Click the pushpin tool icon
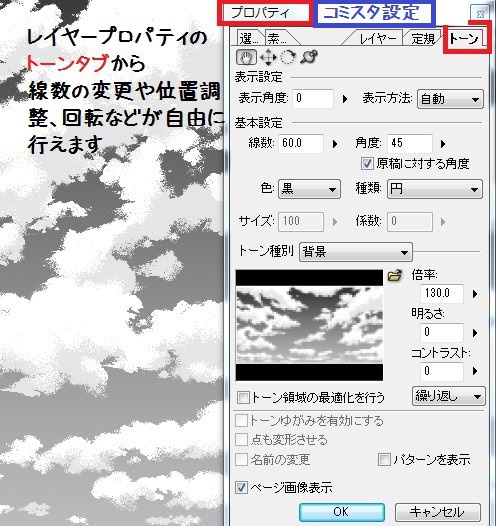Image resolution: width=496 pixels, height=526 pixels. pyautogui.click(x=309, y=57)
